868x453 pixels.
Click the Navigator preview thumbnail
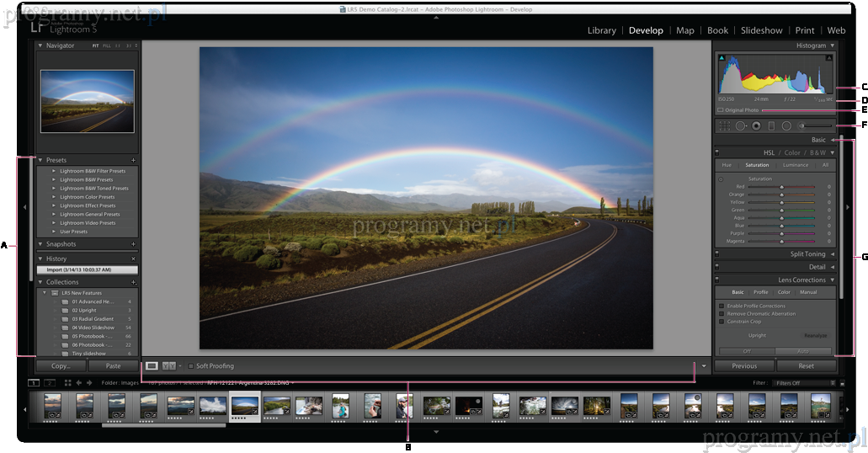click(x=88, y=101)
